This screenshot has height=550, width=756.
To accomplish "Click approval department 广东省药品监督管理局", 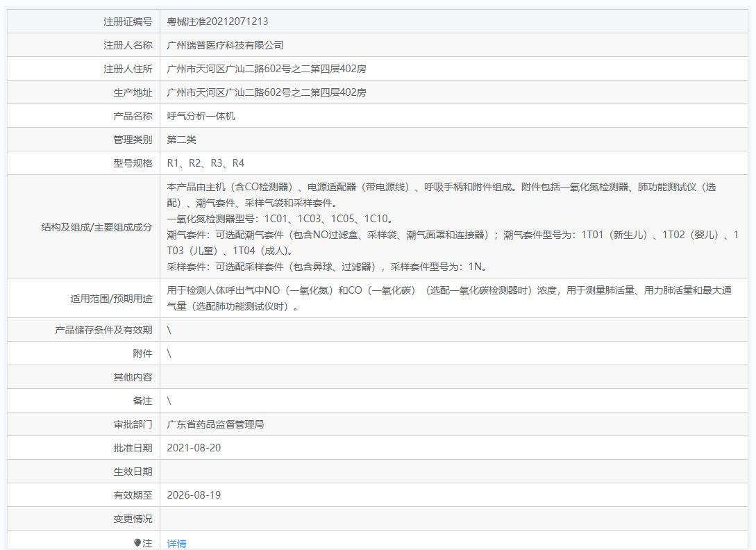I will point(215,424).
